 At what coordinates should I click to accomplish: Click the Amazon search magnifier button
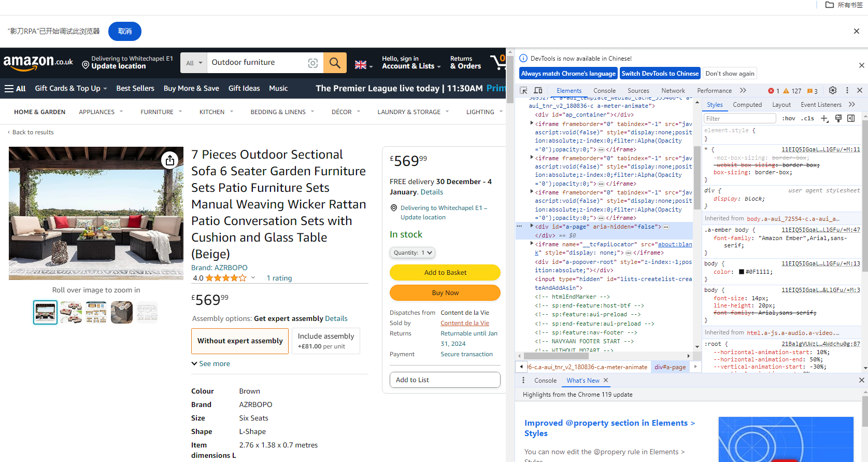point(335,63)
